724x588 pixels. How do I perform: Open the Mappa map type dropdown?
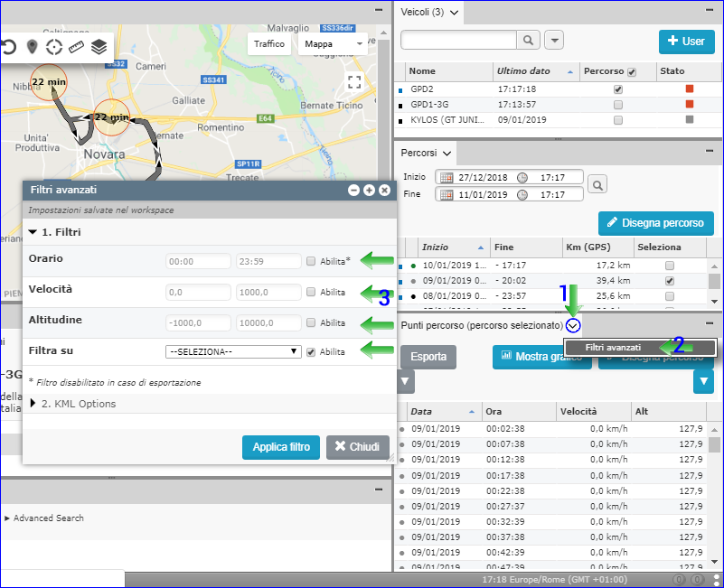pyautogui.click(x=333, y=43)
